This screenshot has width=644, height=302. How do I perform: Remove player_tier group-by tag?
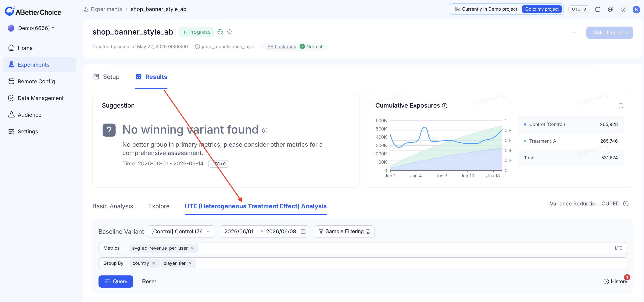point(190,263)
